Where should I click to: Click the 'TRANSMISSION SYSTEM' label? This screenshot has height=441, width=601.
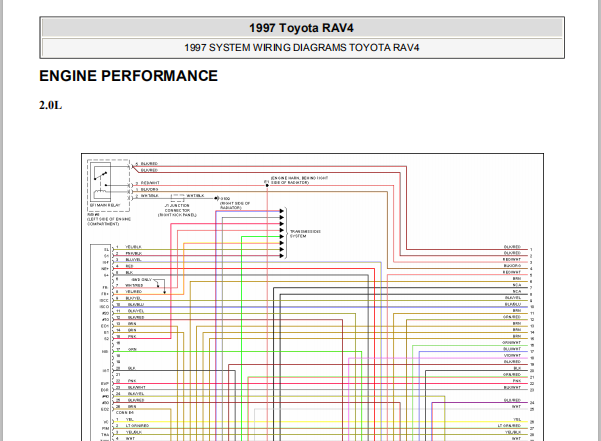point(305,234)
